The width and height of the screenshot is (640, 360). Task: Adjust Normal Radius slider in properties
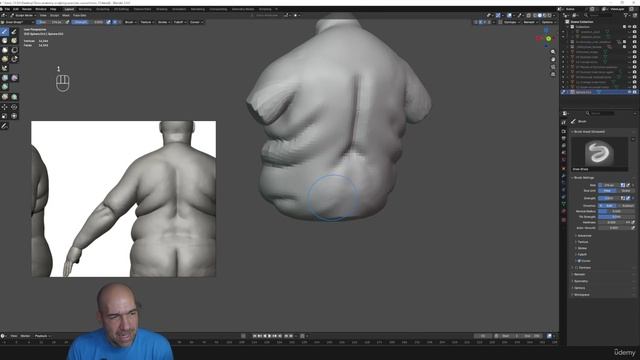point(616,211)
